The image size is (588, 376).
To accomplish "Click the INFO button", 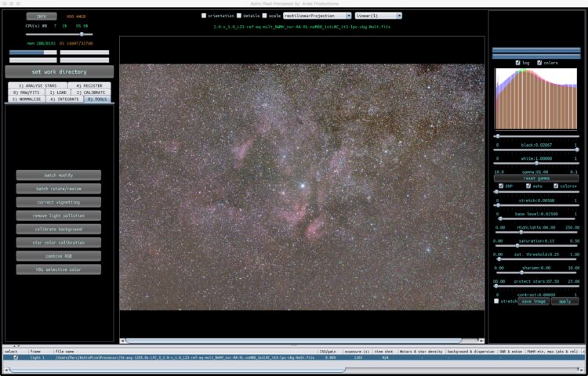I will [x=42, y=16].
